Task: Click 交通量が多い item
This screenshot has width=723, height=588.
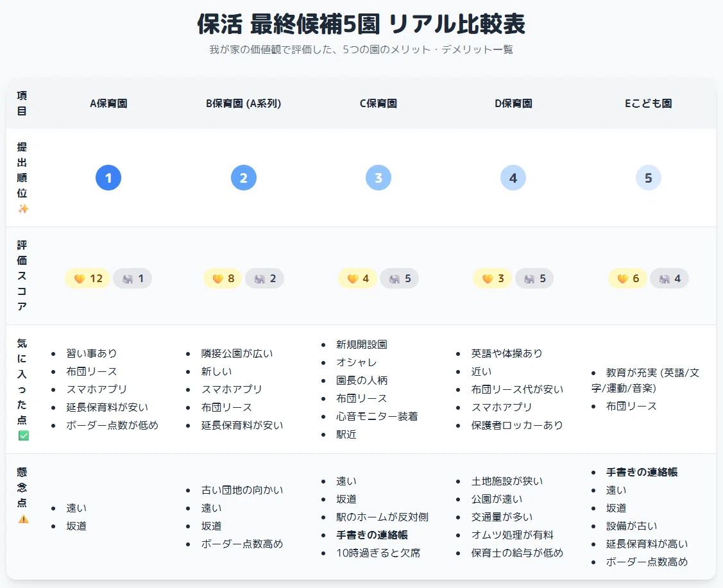Action: click(502, 517)
